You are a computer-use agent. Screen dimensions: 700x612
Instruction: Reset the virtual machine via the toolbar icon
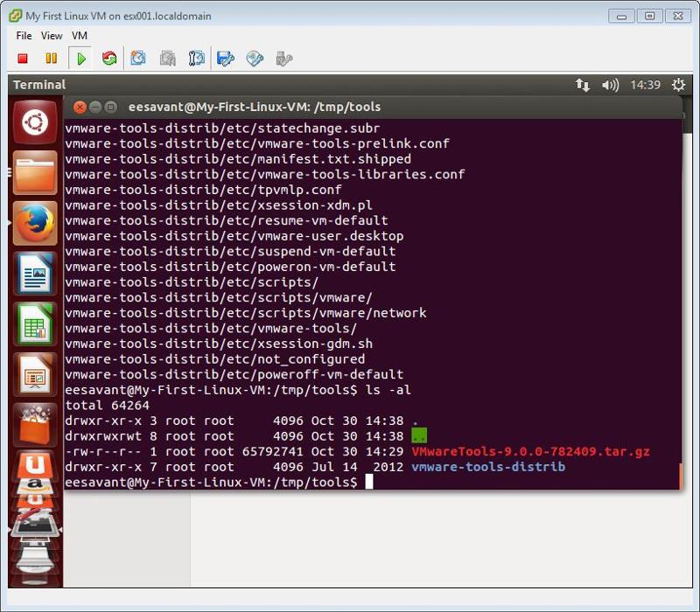point(108,59)
